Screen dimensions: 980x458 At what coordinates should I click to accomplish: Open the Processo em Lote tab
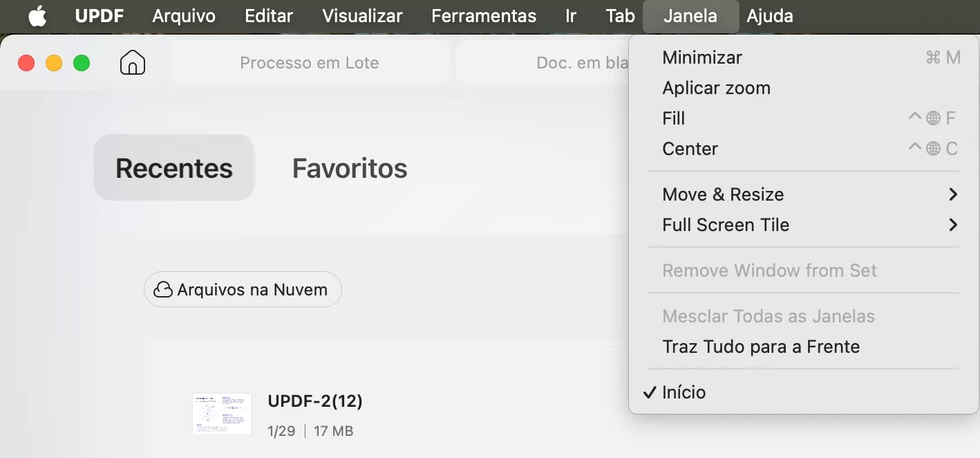click(x=310, y=63)
